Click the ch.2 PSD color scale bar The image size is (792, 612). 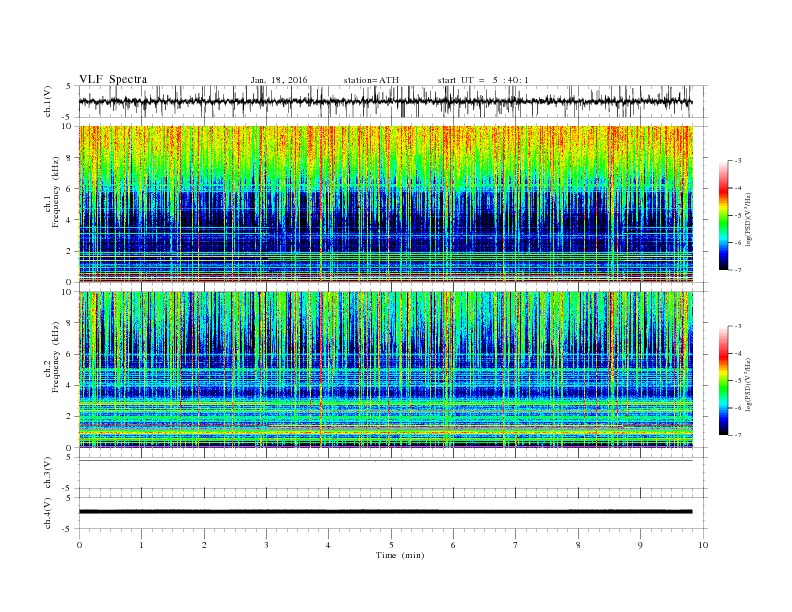coord(723,380)
